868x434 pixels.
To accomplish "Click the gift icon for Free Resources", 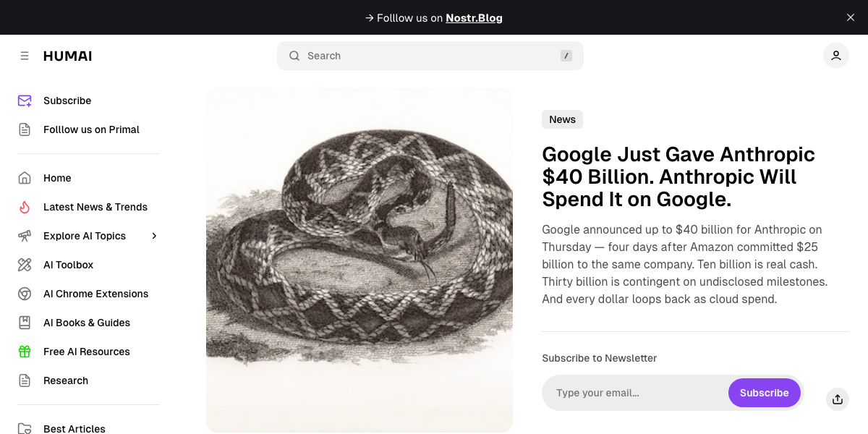I will pos(25,352).
